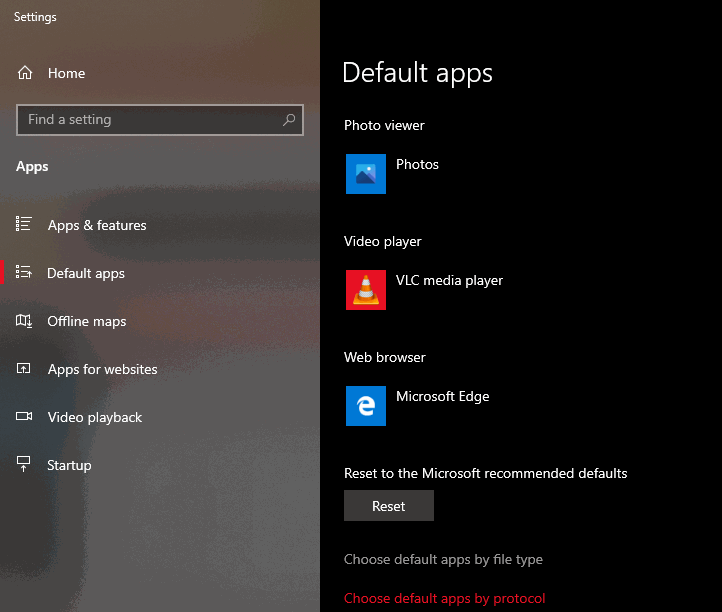Screen dimensions: 722x612
Task: Click the Reset button
Action: (x=389, y=506)
